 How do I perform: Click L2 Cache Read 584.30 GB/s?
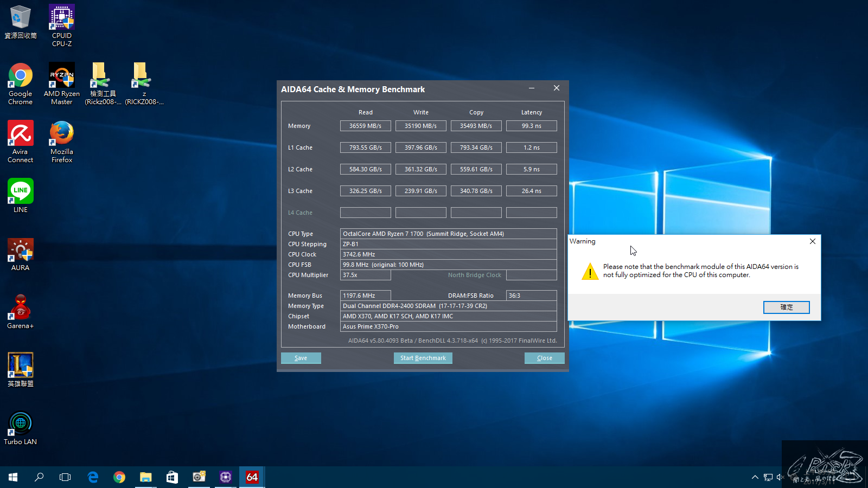click(366, 169)
